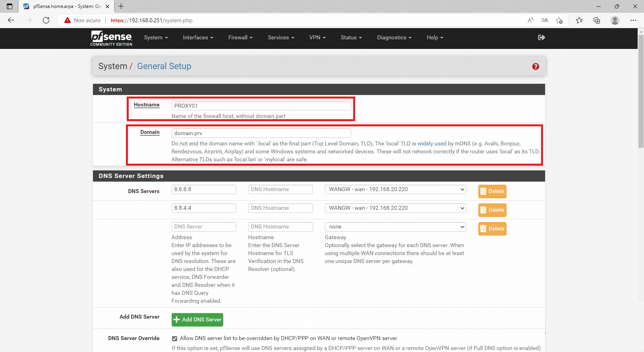Click the tab actions icon top-left

(10, 6)
